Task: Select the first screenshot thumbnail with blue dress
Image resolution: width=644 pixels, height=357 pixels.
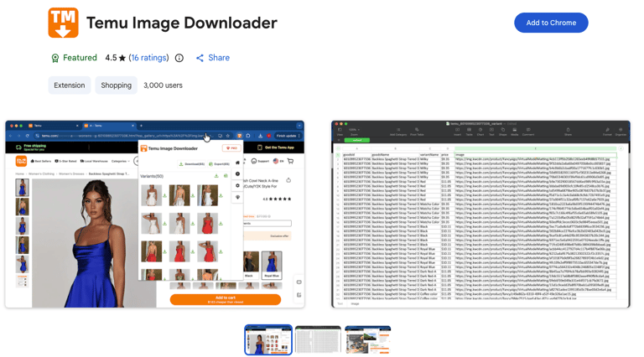Action: (x=268, y=340)
